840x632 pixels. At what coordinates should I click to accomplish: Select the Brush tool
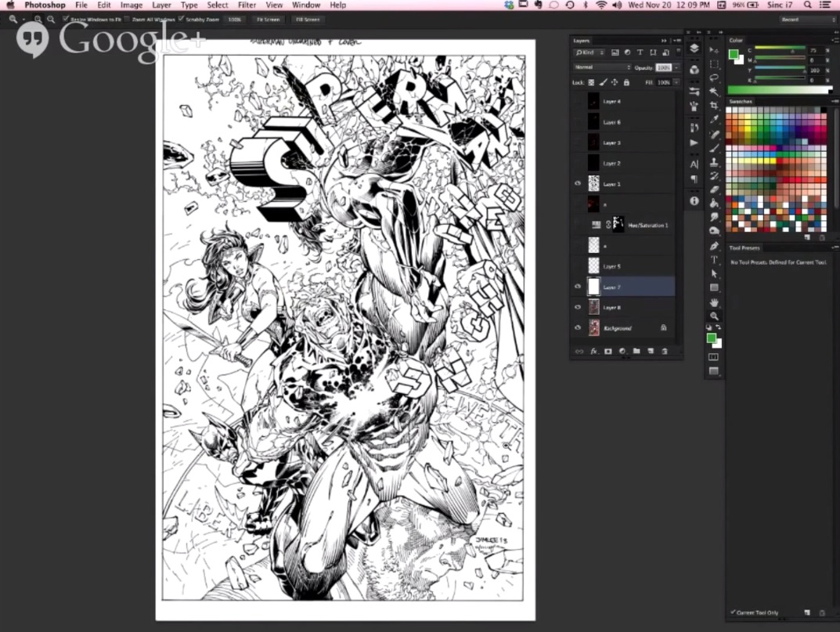coord(714,148)
